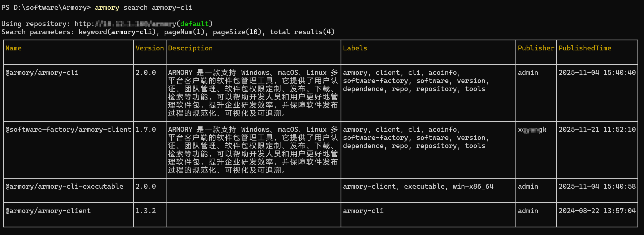Click the Version column header
The width and height of the screenshot is (644, 235).
(x=150, y=48)
